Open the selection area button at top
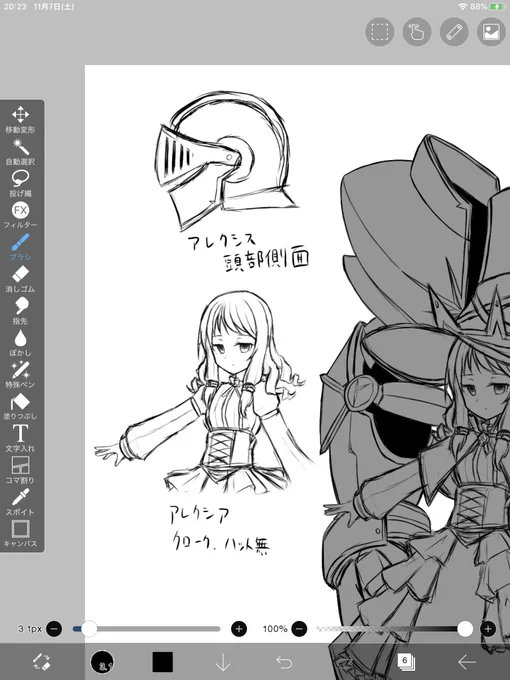Screen dimensions: 510x680 379,32
